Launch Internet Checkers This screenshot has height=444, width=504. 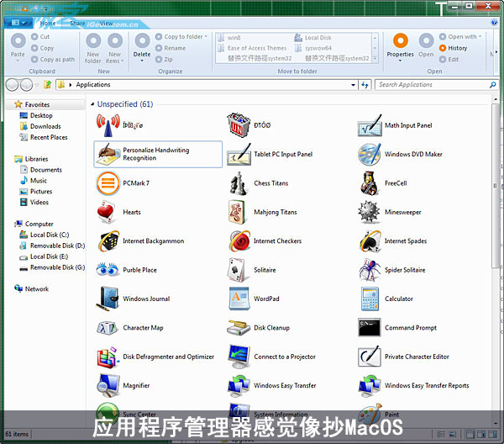pyautogui.click(x=265, y=241)
